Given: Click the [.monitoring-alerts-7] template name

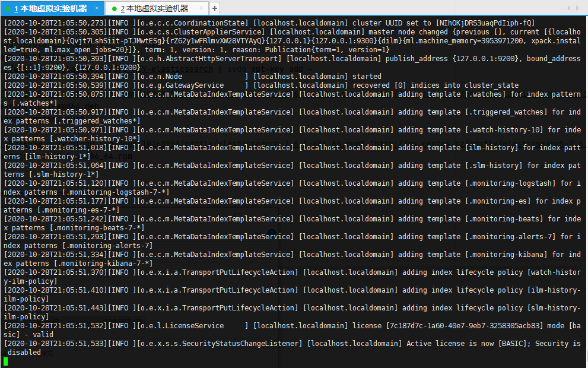Looking at the screenshot, I should (x=510, y=237).
